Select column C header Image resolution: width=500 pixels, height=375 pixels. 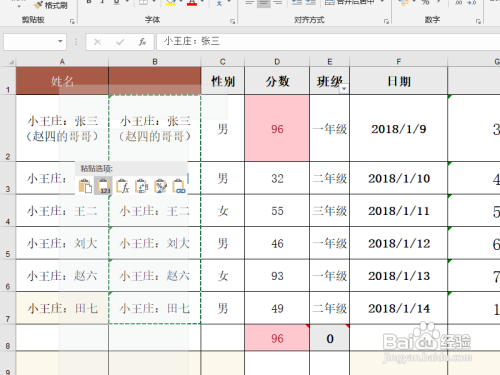tap(223, 62)
